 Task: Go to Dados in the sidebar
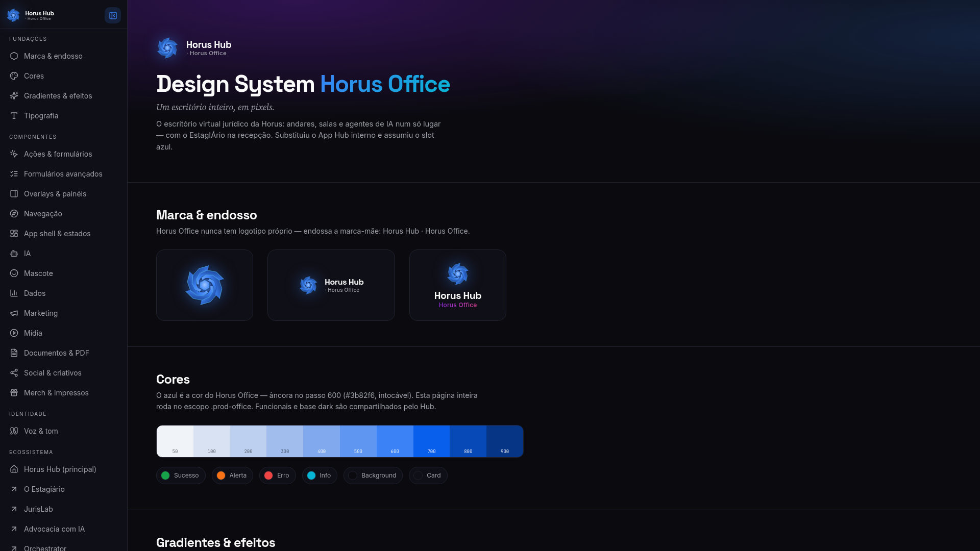63,293
